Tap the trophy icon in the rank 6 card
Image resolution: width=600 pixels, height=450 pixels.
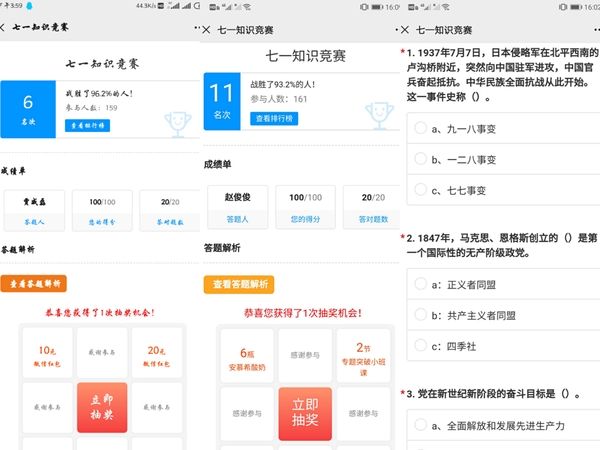[x=174, y=118]
